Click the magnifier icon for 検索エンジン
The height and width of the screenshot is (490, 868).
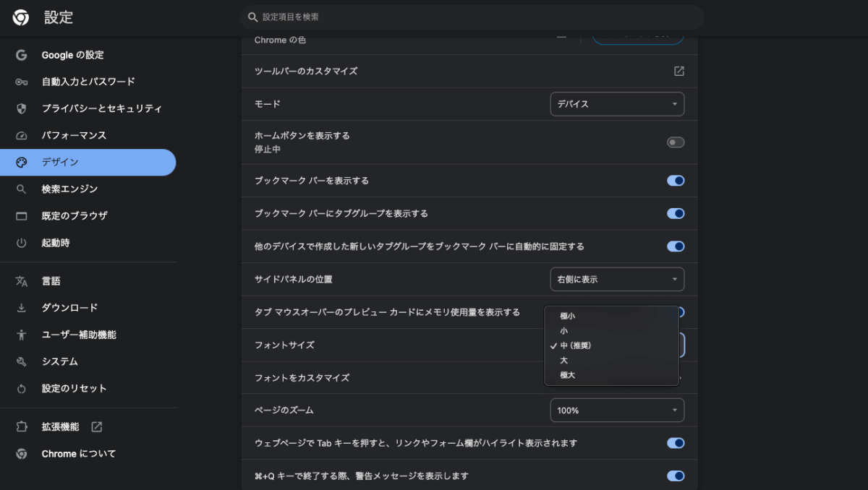pos(21,189)
